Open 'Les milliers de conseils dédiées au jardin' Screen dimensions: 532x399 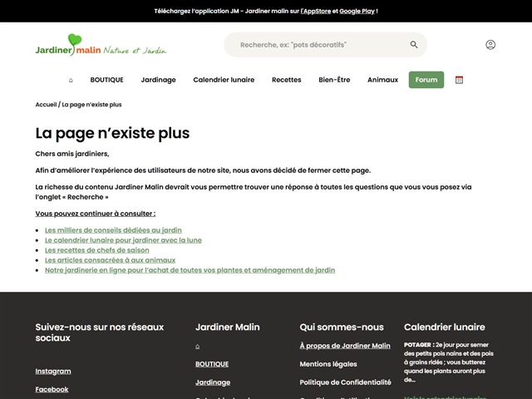[x=113, y=230]
